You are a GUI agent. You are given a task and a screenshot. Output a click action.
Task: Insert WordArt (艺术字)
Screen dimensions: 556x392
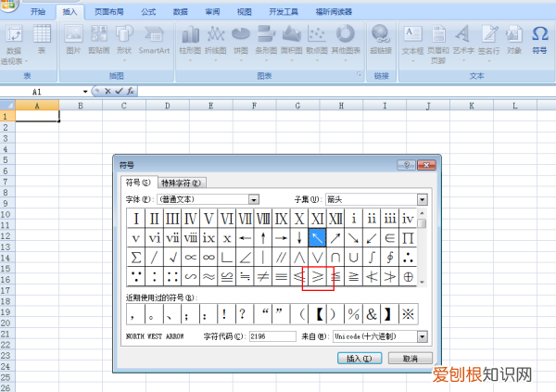(x=463, y=44)
